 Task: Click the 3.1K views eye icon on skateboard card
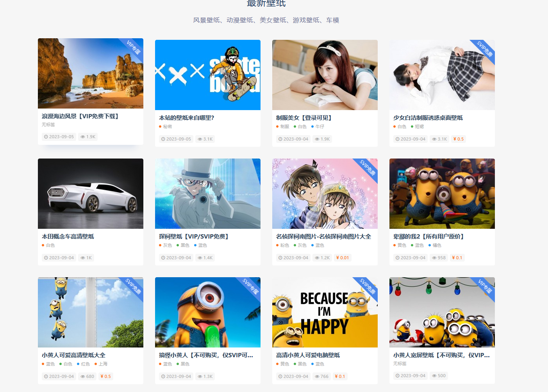coord(200,139)
